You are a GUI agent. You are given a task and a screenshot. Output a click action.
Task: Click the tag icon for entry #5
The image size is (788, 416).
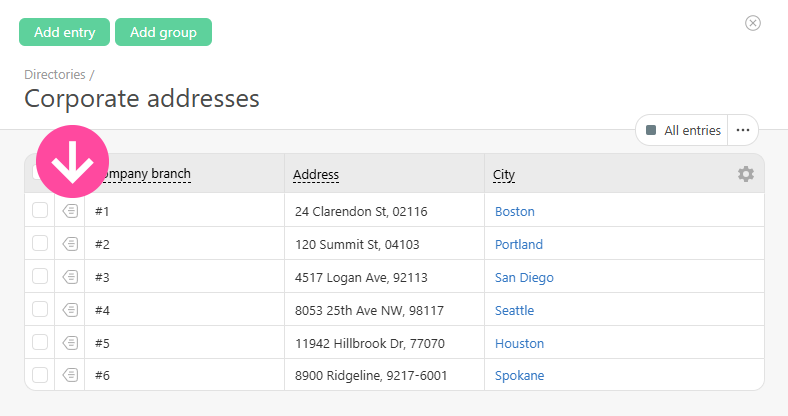tap(70, 343)
